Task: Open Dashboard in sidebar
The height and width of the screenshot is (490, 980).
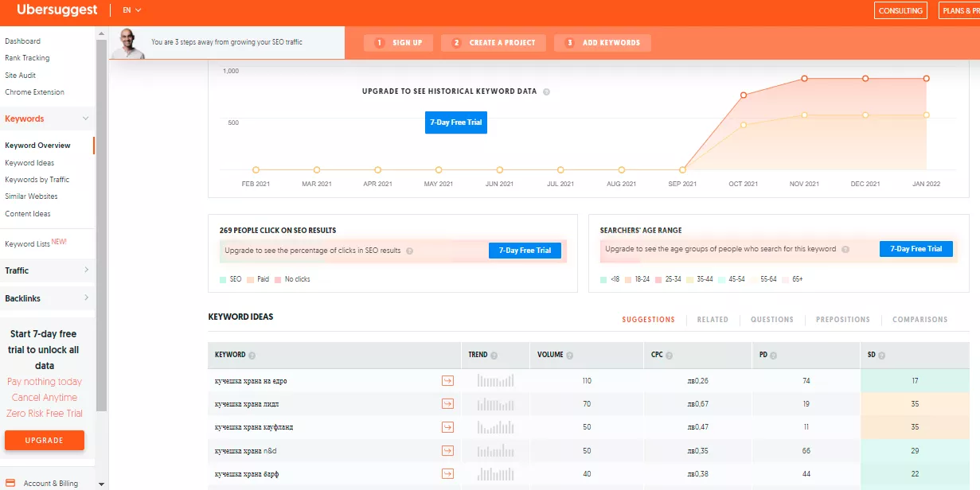Action: click(22, 41)
